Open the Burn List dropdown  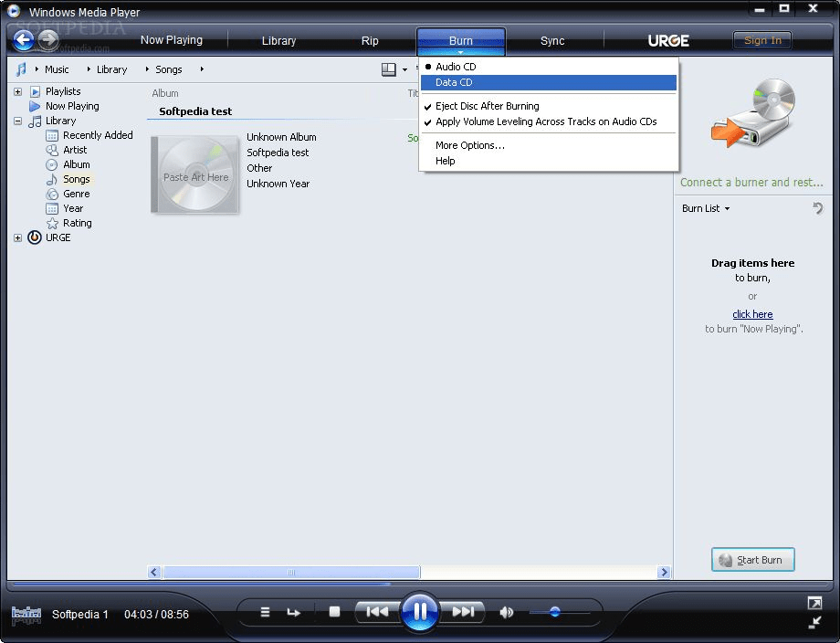pyautogui.click(x=704, y=208)
